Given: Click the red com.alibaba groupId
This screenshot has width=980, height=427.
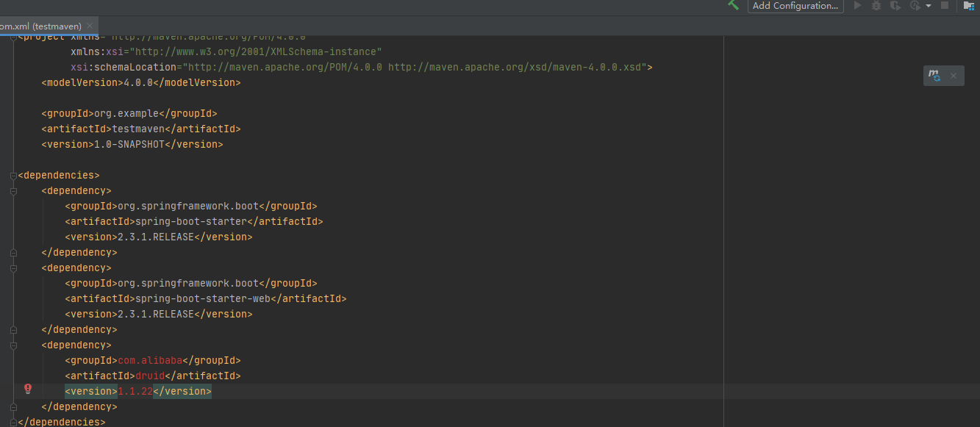Looking at the screenshot, I should (x=150, y=360).
